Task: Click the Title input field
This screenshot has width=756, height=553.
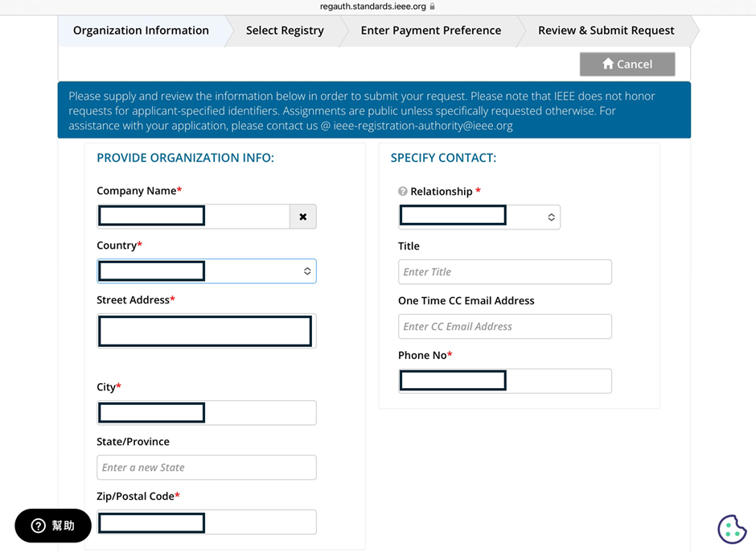Action: [504, 272]
